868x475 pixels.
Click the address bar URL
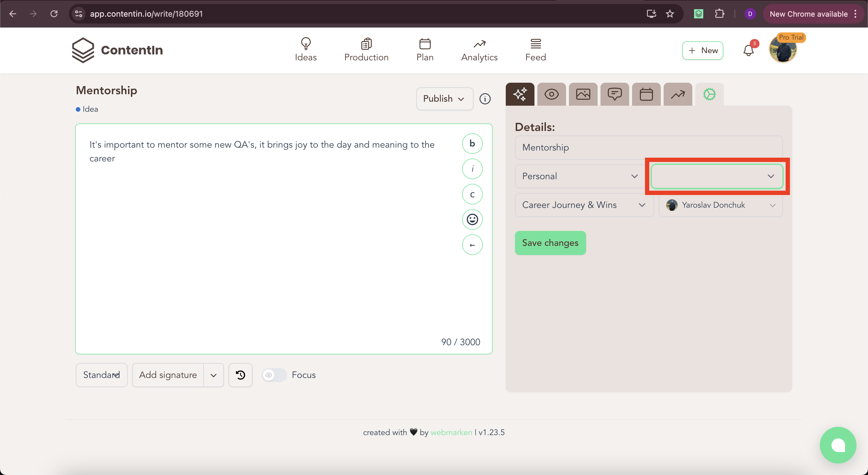coord(146,14)
